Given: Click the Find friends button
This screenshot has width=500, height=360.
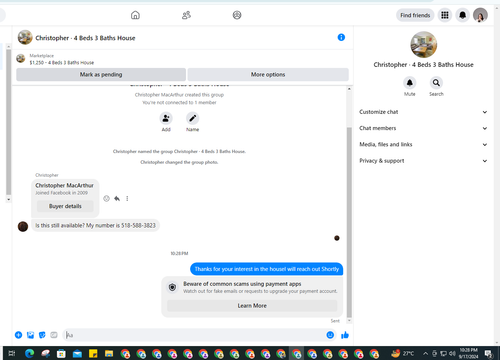Looking at the screenshot, I should coord(415,15).
